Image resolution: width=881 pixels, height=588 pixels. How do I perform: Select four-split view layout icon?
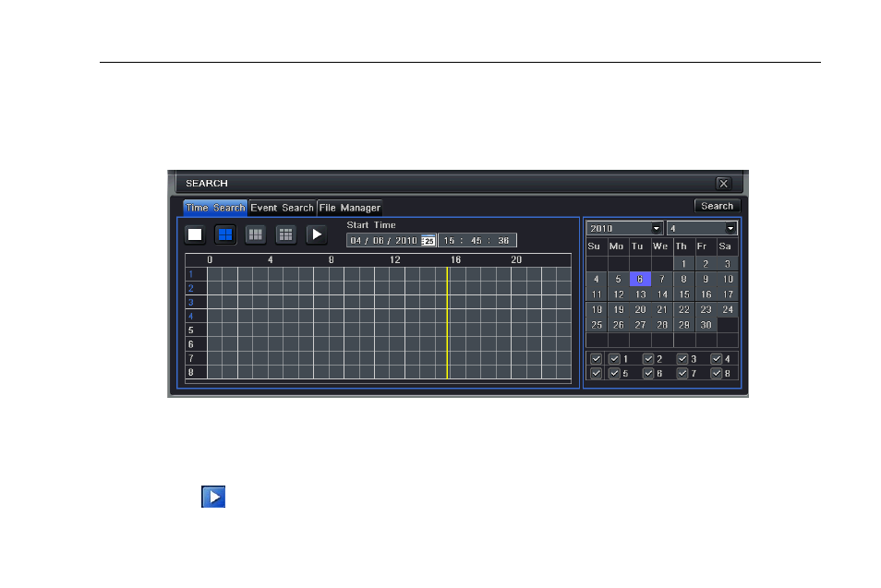click(x=225, y=234)
